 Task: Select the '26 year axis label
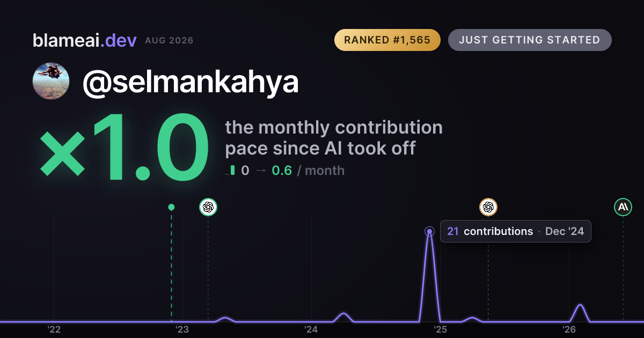pyautogui.click(x=569, y=329)
